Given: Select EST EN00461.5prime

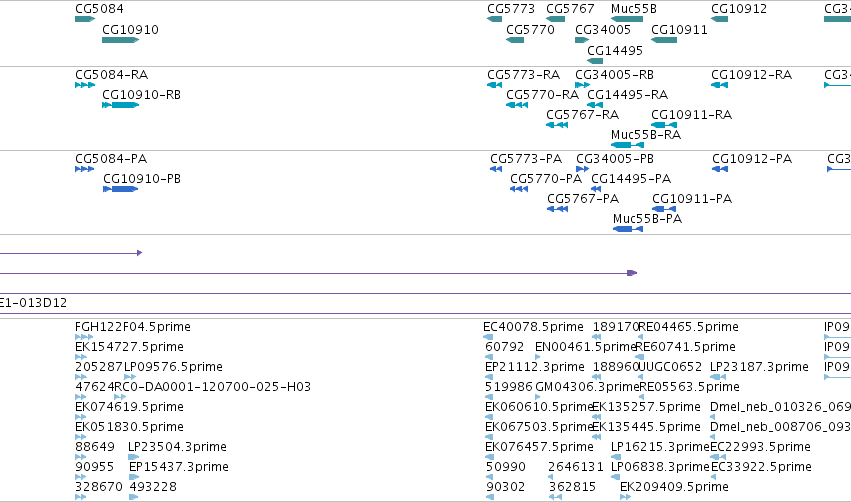Looking at the screenshot, I should (x=537, y=357).
